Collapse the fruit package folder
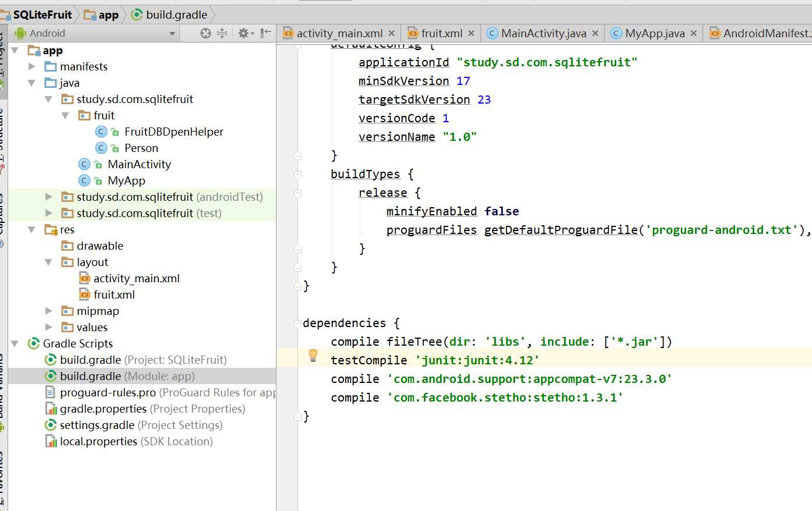 (65, 115)
